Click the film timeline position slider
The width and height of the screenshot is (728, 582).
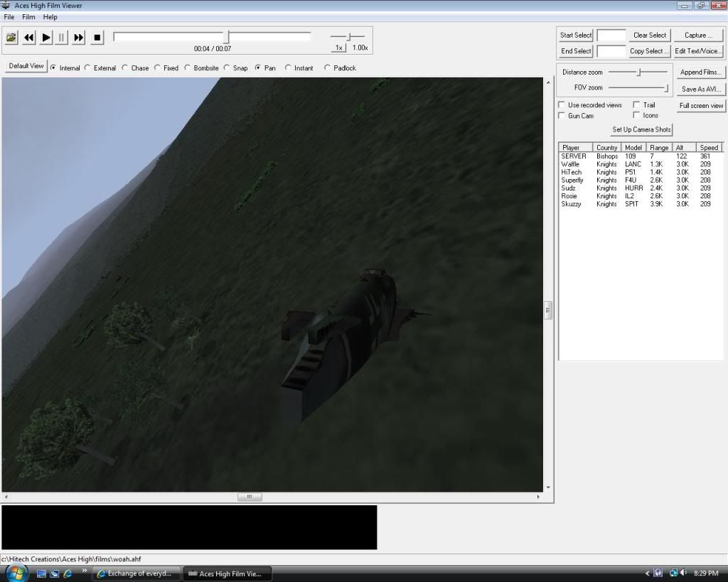point(227,37)
